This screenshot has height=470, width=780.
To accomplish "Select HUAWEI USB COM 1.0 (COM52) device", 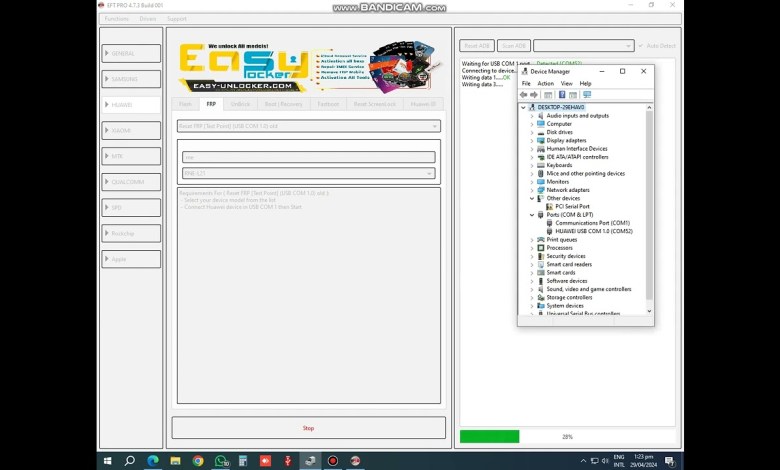I will [594, 231].
